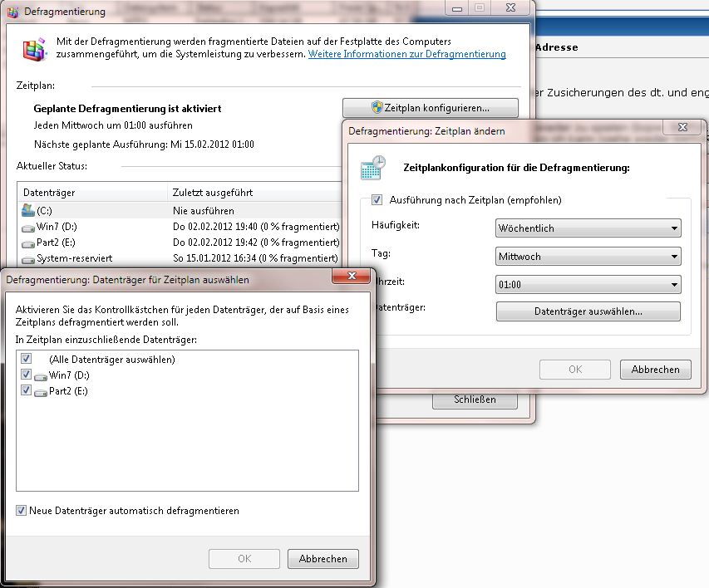Image resolution: width=709 pixels, height=588 pixels.
Task: Minimize the Defragmentierung window
Action: pos(457,8)
